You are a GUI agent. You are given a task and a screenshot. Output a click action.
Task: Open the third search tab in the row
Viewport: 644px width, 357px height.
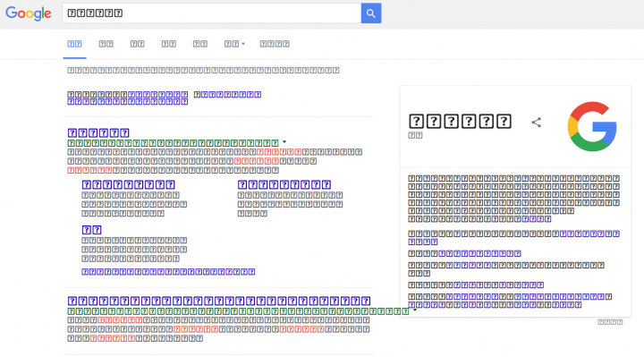pos(137,44)
